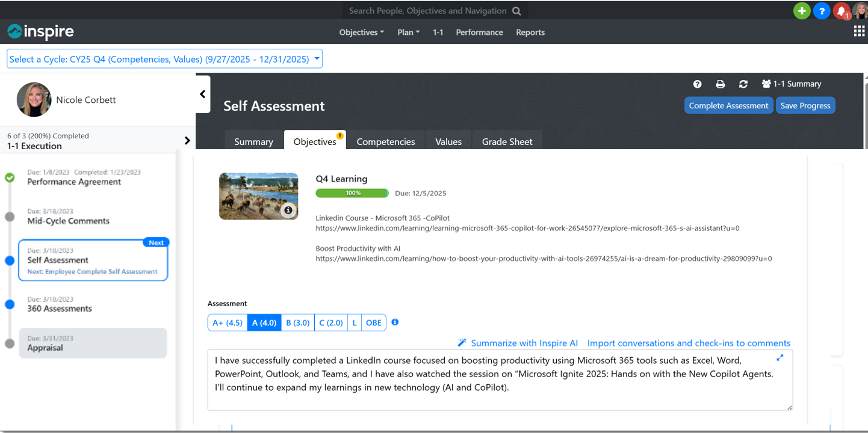This screenshot has width=868, height=433.
Task: Select the A+ (4.5) rating
Action: click(x=228, y=323)
